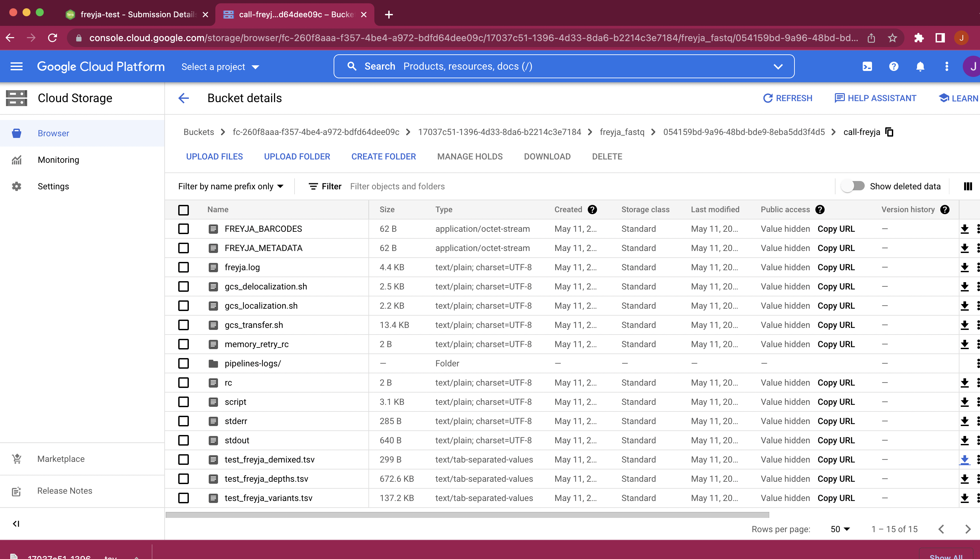Open the help question mark menu
980x559 pixels.
pyautogui.click(x=893, y=66)
